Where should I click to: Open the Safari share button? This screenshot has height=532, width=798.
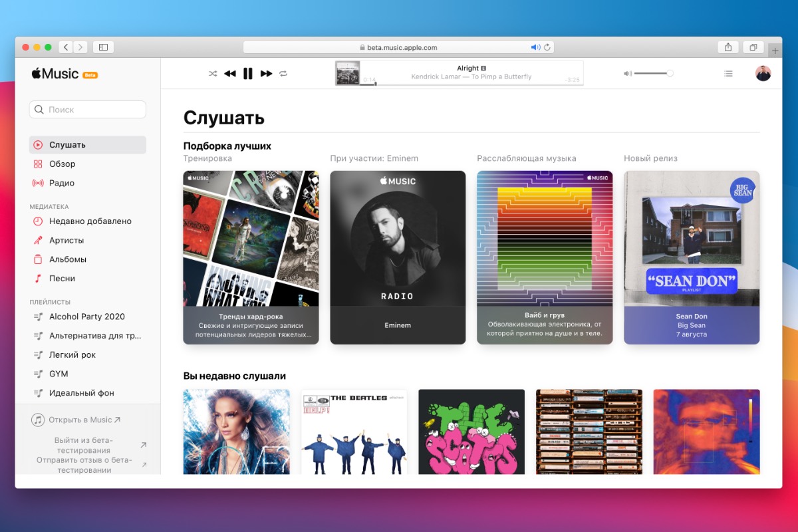pos(728,47)
